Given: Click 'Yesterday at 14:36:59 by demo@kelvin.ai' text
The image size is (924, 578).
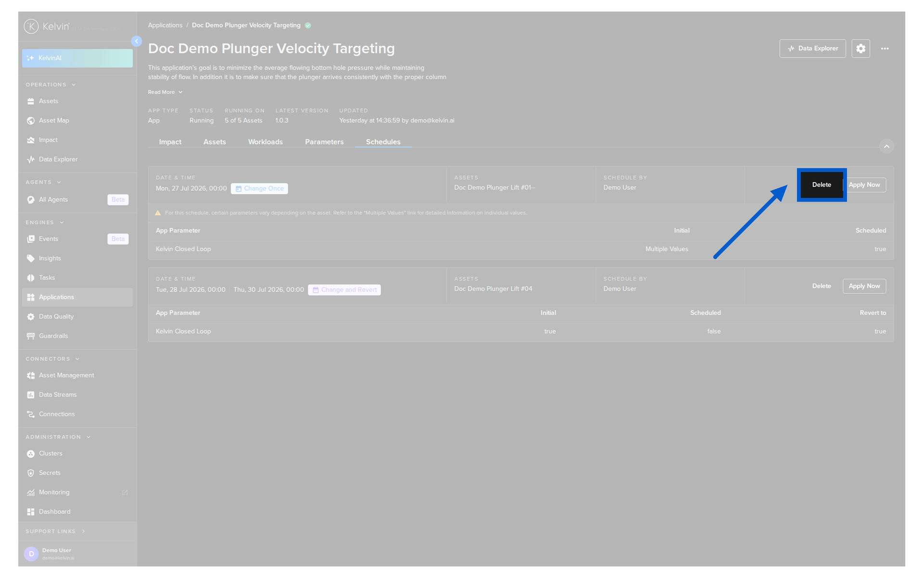Looking at the screenshot, I should pos(397,120).
